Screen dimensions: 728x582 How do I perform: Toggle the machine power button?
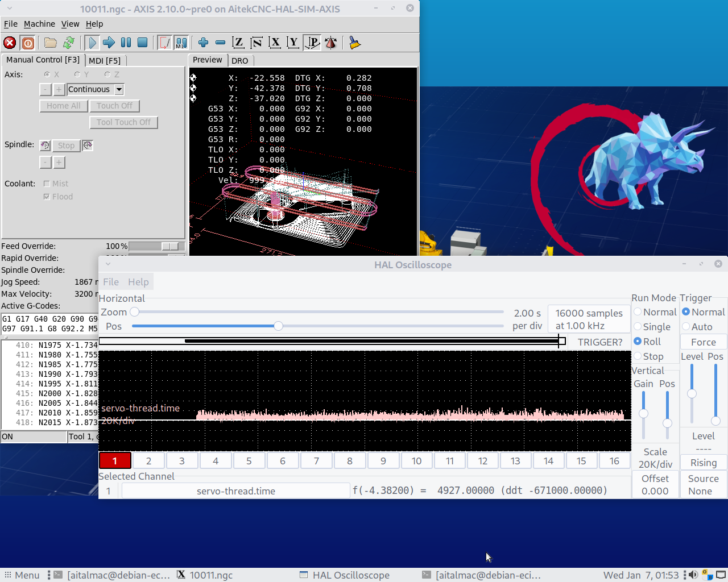click(x=27, y=43)
